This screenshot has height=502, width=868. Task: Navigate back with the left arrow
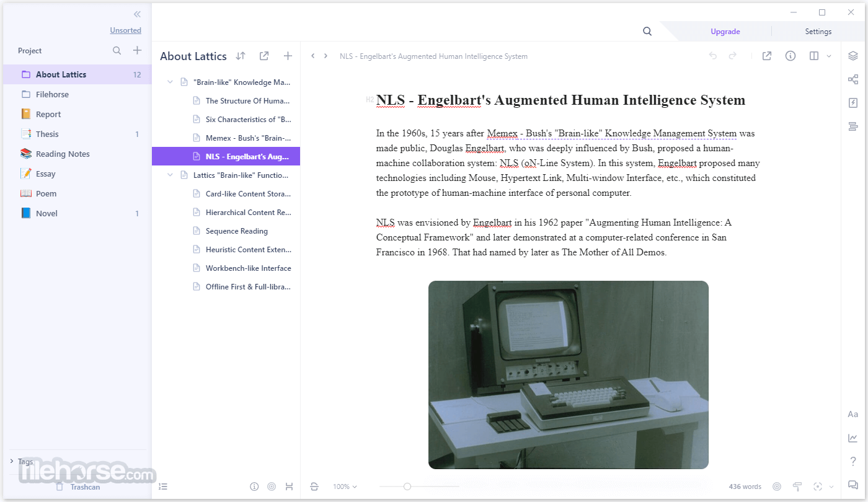pos(313,56)
